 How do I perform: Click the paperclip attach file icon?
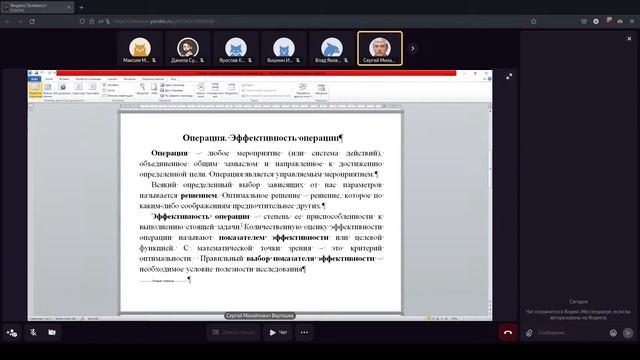pyautogui.click(x=529, y=333)
